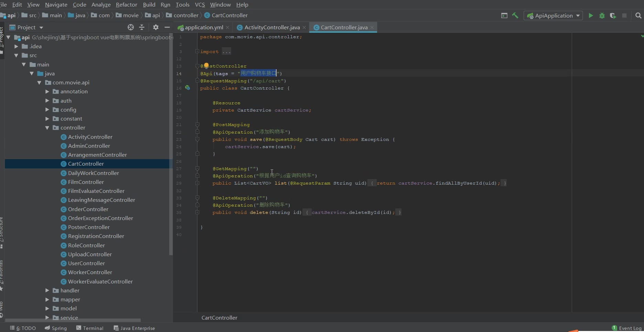Start debugging with the bug icon

point(602,15)
